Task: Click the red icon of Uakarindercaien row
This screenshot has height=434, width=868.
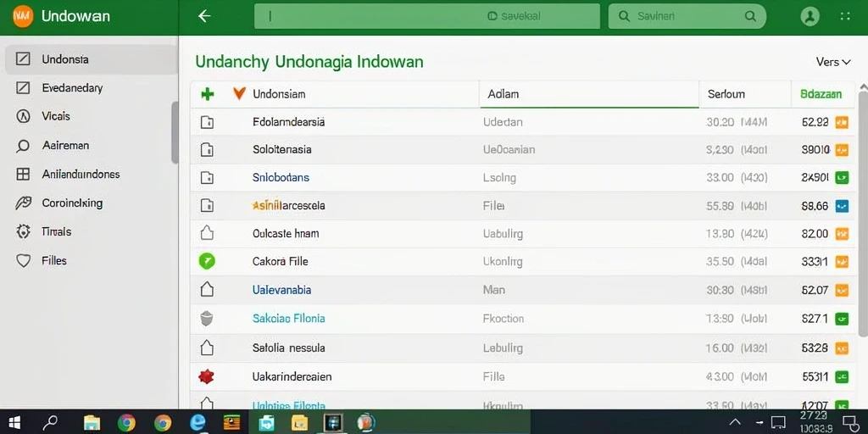Action: tap(206, 377)
